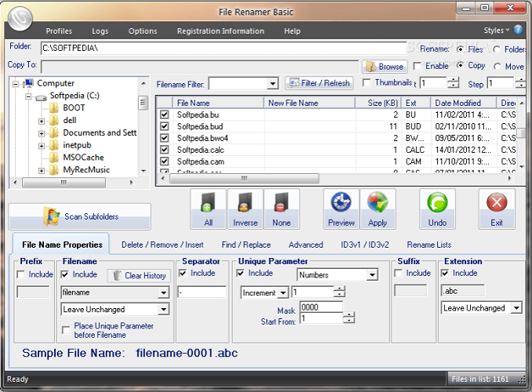Viewport: 532px width, 392px height.
Task: Click the Preview rename icon
Action: 341,209
